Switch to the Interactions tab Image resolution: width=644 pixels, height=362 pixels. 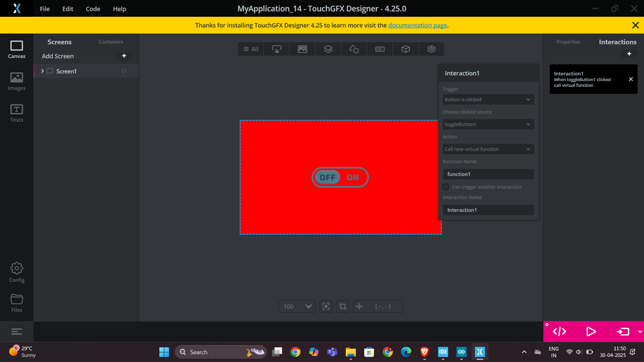pos(618,42)
